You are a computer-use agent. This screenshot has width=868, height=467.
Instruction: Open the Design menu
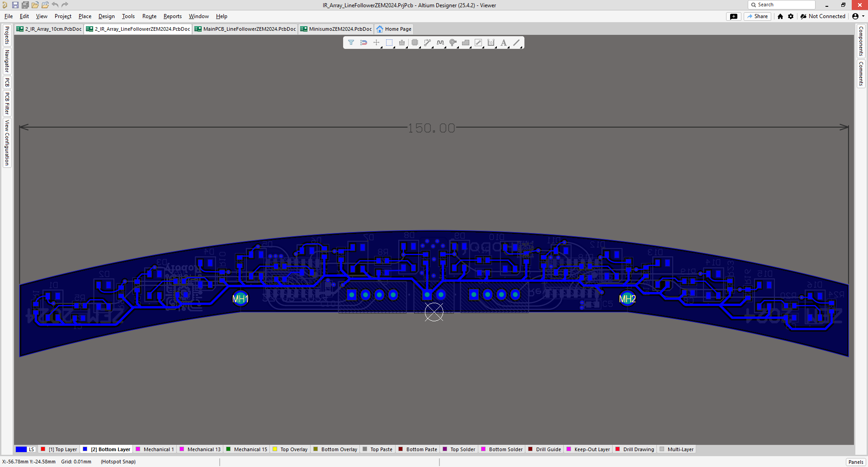107,16
